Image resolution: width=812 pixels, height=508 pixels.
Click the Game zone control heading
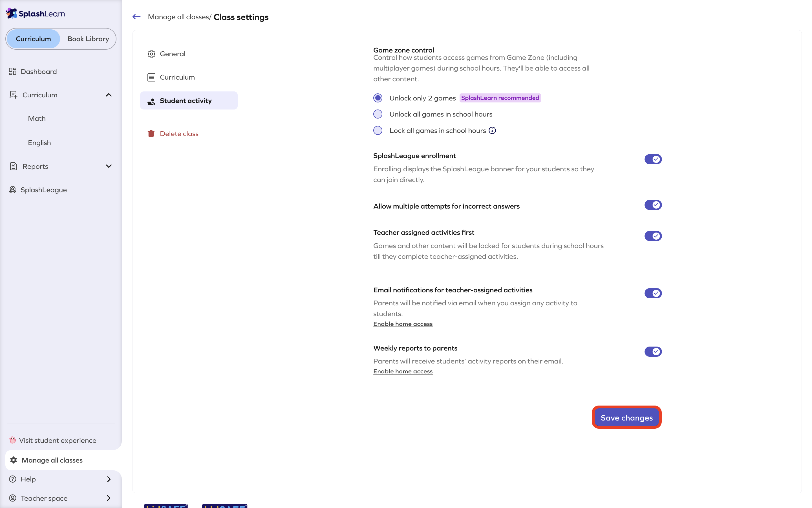coord(403,50)
